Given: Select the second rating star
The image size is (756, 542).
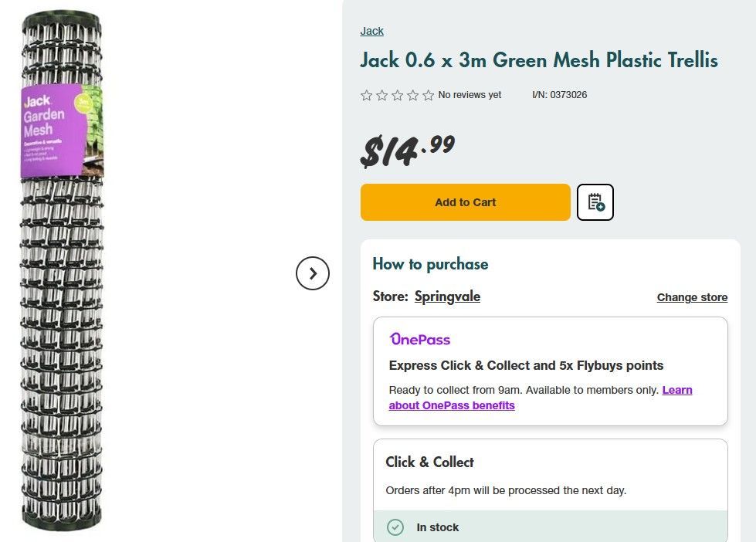Looking at the screenshot, I should click(381, 94).
